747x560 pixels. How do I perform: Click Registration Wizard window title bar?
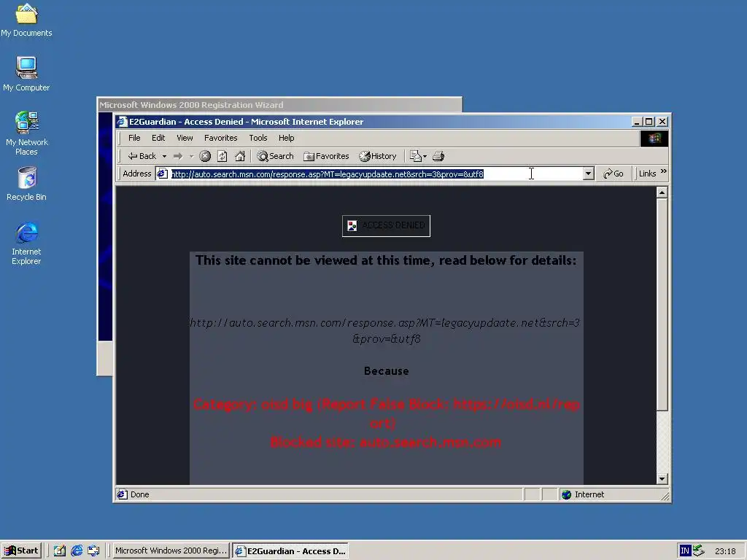(279, 105)
